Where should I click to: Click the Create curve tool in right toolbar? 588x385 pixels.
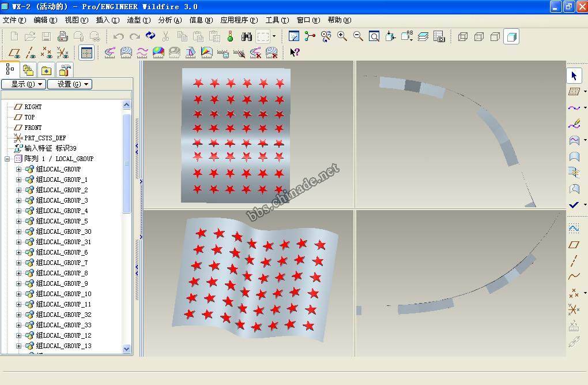click(574, 108)
